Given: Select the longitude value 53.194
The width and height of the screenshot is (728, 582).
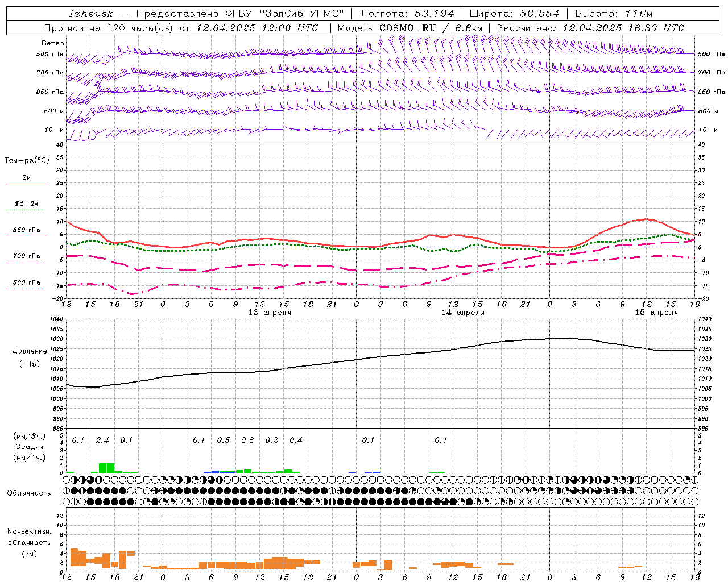Looking at the screenshot, I should tap(435, 14).
